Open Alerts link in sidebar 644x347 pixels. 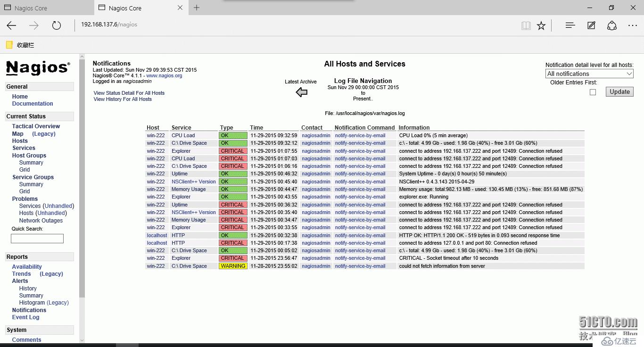(20, 281)
